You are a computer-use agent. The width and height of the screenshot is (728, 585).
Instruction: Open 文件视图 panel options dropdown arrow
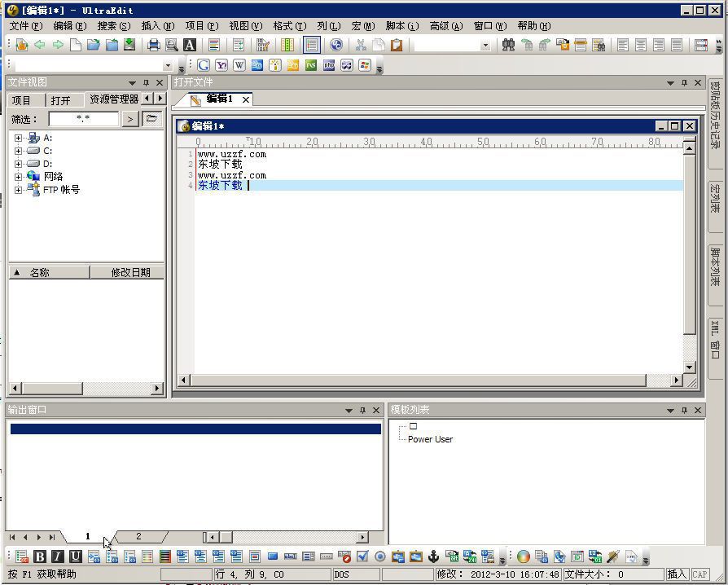point(132,83)
